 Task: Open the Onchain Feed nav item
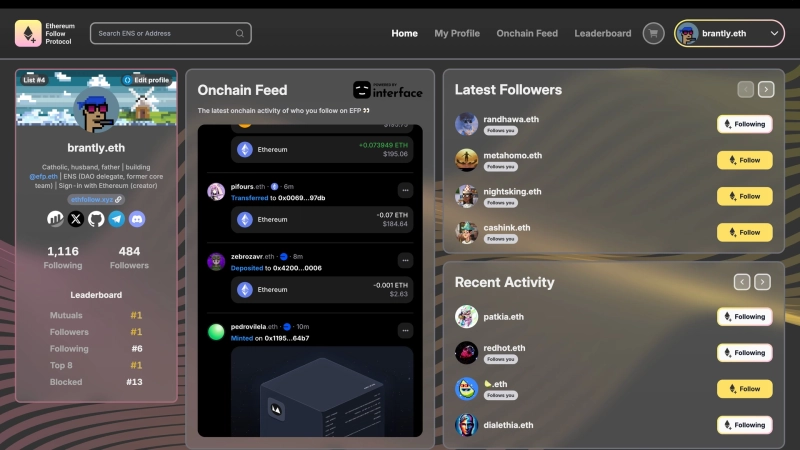point(527,33)
